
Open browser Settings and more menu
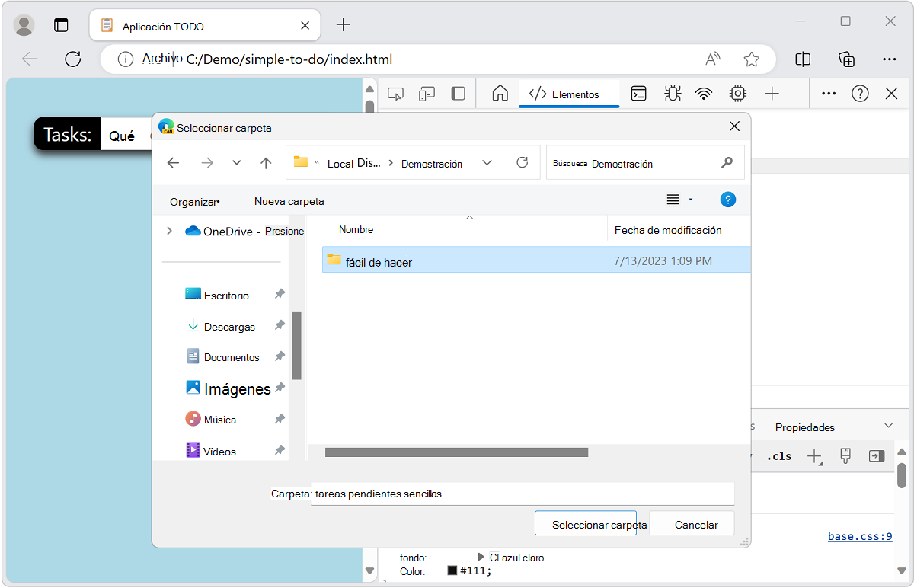point(889,59)
